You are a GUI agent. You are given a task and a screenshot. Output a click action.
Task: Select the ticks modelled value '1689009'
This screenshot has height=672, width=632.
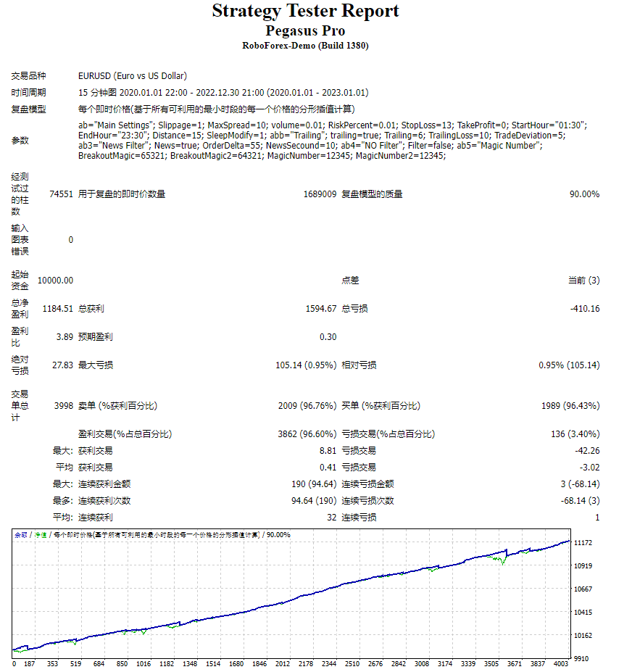pos(320,194)
